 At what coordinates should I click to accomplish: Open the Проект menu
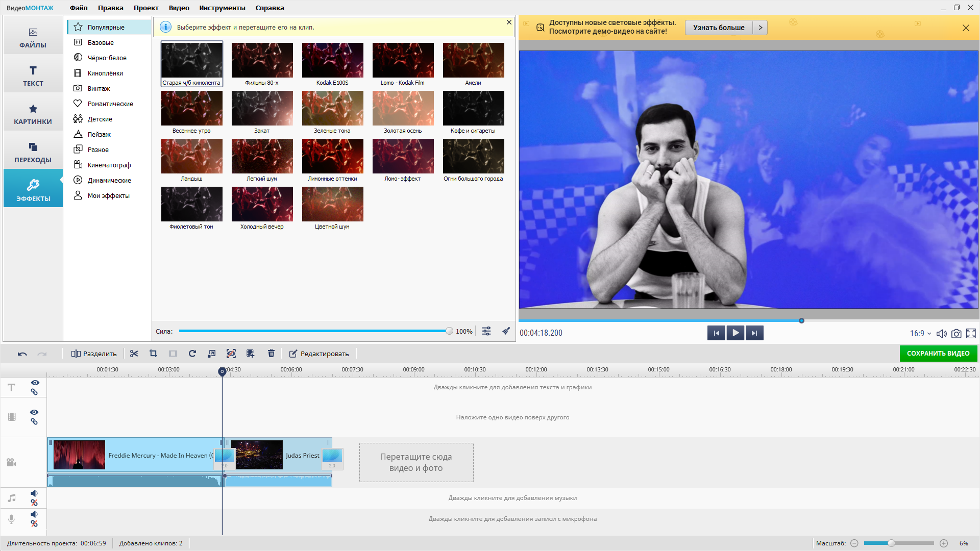click(x=146, y=8)
